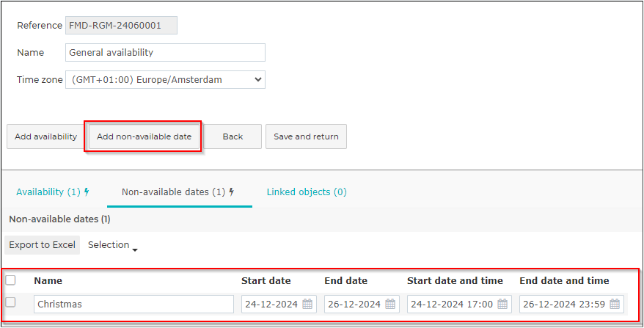Open calendar icon in Start date and time
The width and height of the screenshot is (644, 328).
tap(502, 305)
